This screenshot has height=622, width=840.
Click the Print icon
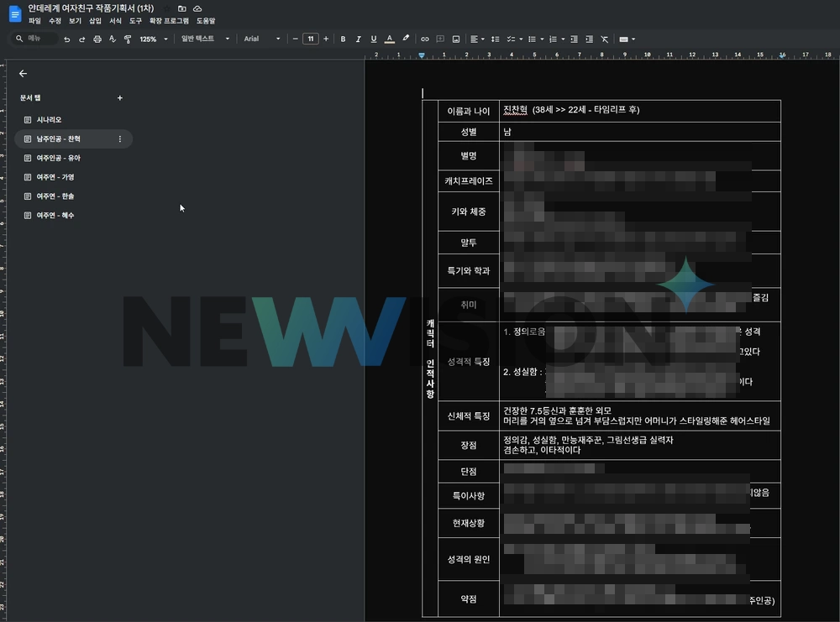coord(97,39)
